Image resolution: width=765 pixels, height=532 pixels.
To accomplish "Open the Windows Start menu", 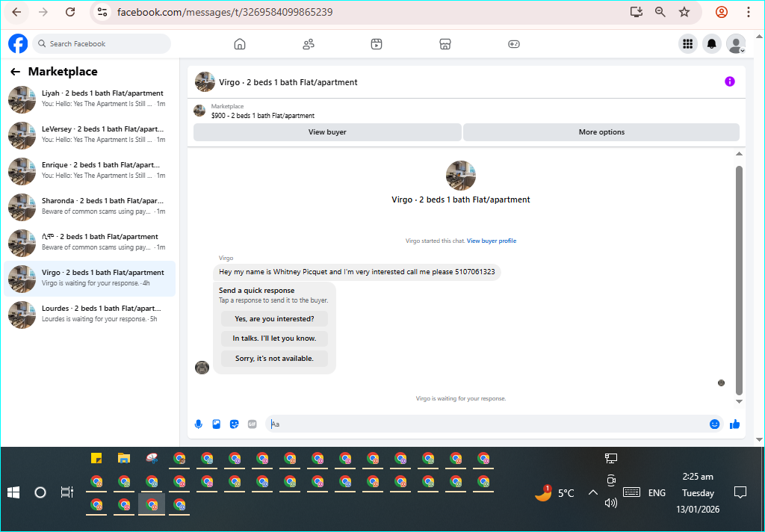I will pos(13,492).
